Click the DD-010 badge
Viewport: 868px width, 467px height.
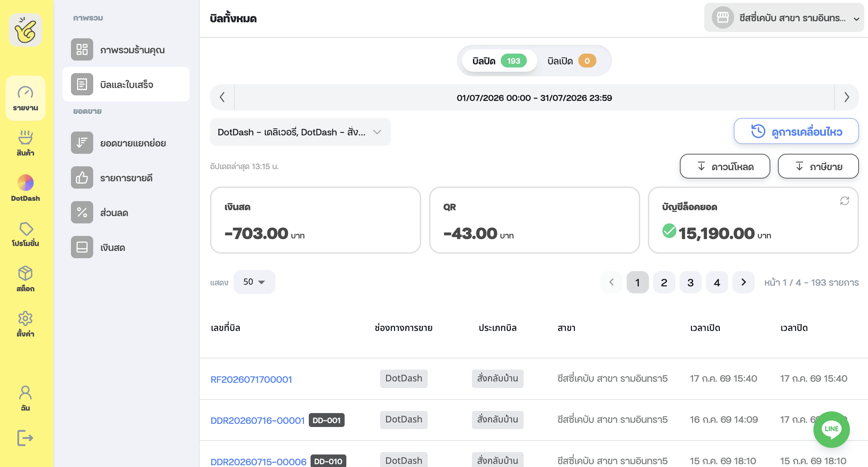pos(328,461)
